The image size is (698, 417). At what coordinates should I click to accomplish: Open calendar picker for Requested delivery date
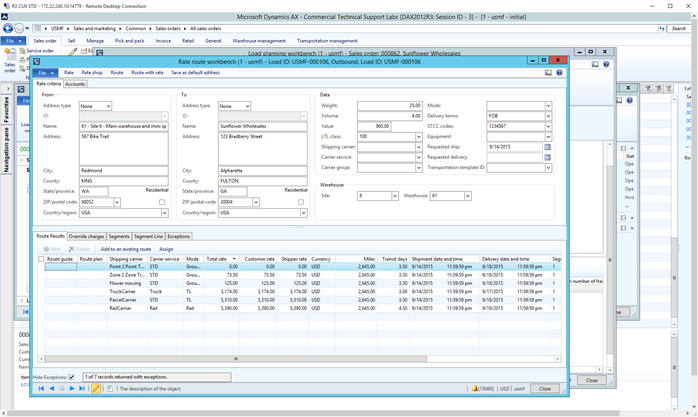[x=547, y=157]
